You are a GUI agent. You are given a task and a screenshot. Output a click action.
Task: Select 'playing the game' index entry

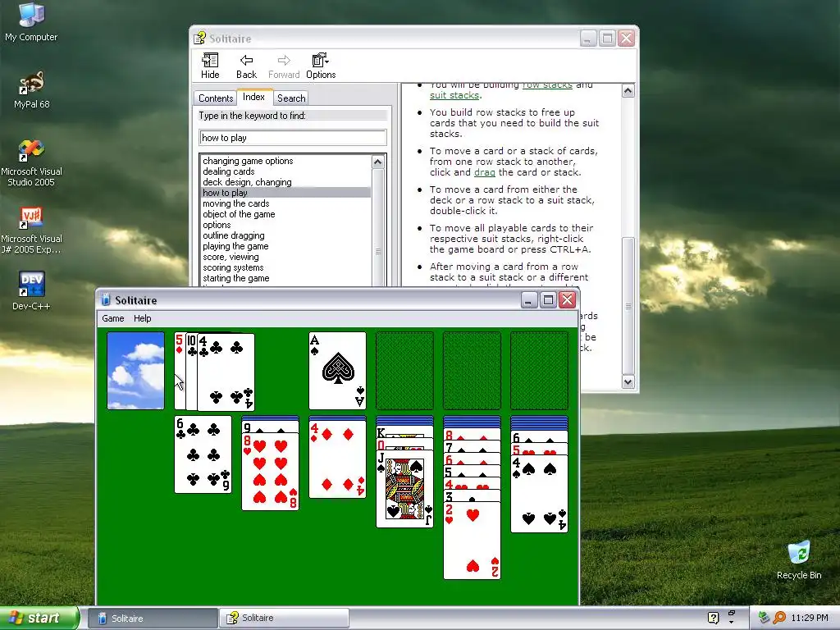tap(235, 246)
